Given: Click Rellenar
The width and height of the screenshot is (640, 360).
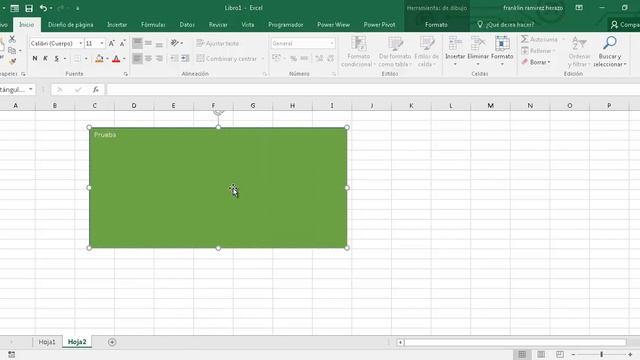Looking at the screenshot, I should 538,51.
